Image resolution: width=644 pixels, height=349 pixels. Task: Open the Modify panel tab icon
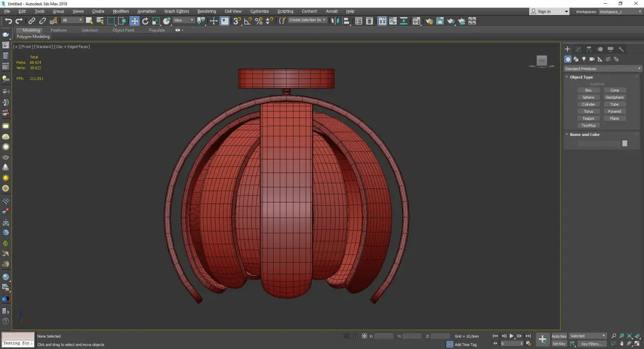click(578, 49)
